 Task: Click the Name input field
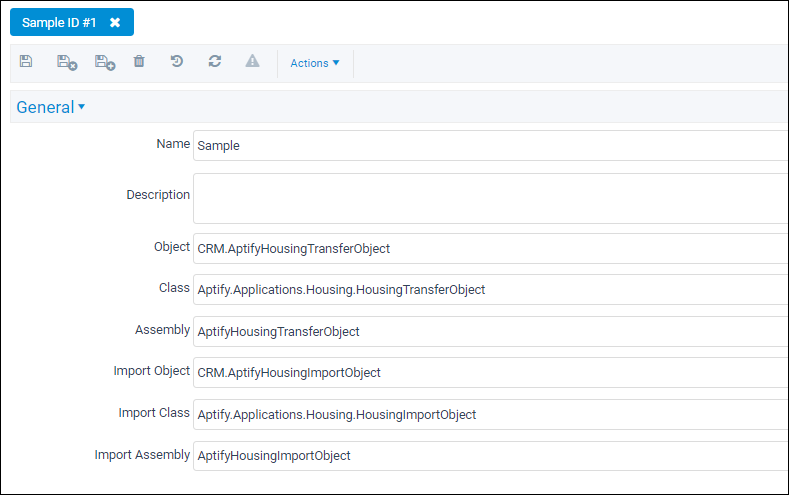point(491,145)
